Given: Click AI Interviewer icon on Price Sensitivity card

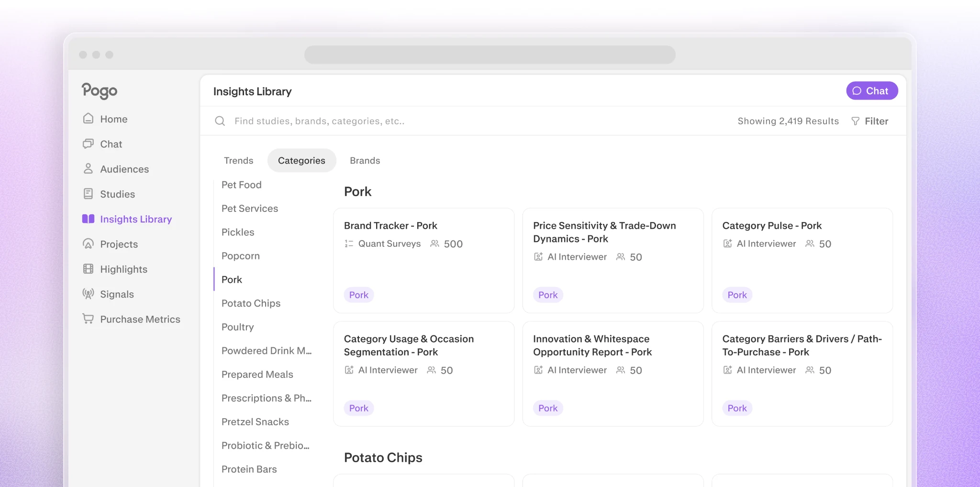Looking at the screenshot, I should [538, 257].
